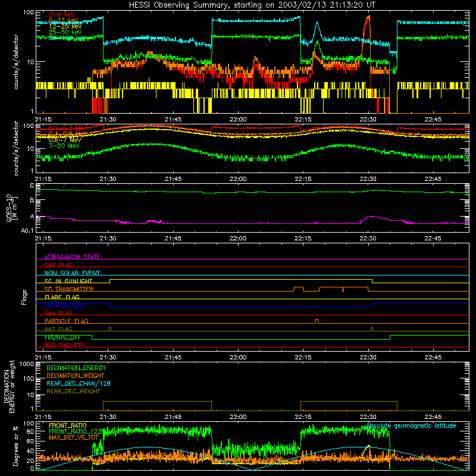Click the green 7-20 MeV legend label
This screenshot has width=476, height=476.
[64, 146]
